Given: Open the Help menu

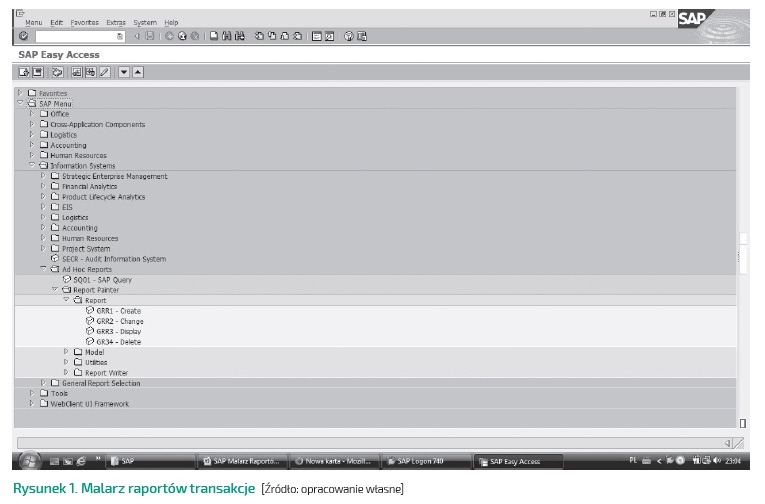Looking at the screenshot, I should point(171,22).
